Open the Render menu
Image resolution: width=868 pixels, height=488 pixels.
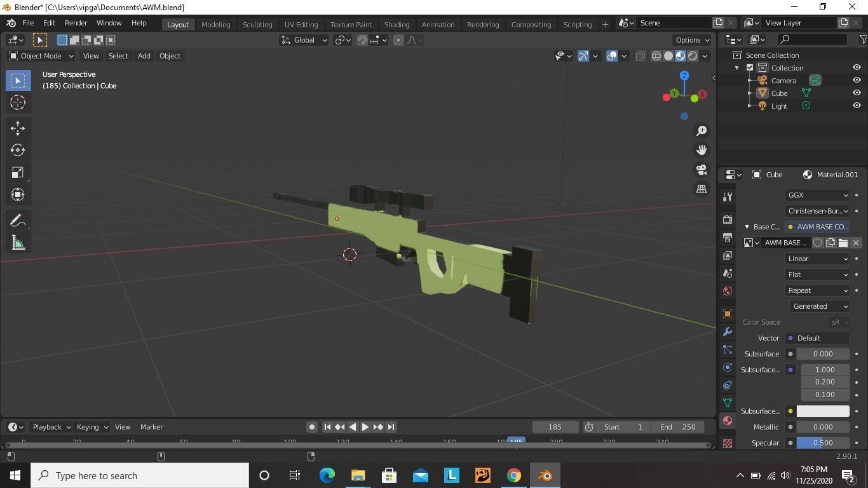(76, 23)
